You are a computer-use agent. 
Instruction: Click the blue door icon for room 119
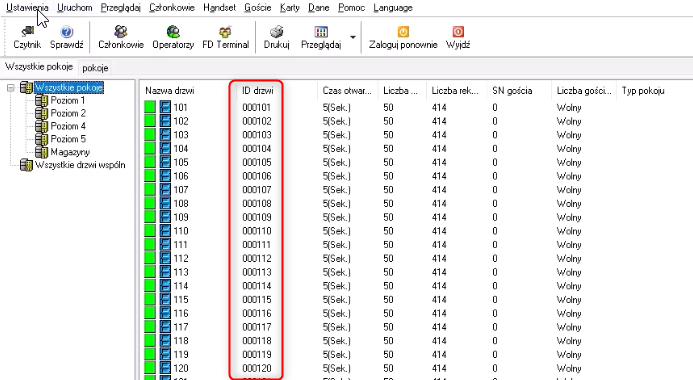(165, 354)
